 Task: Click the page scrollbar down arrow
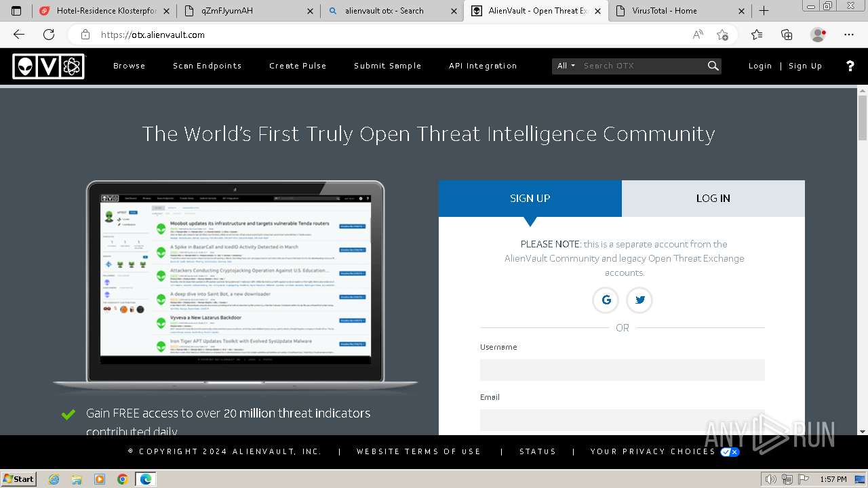(863, 430)
